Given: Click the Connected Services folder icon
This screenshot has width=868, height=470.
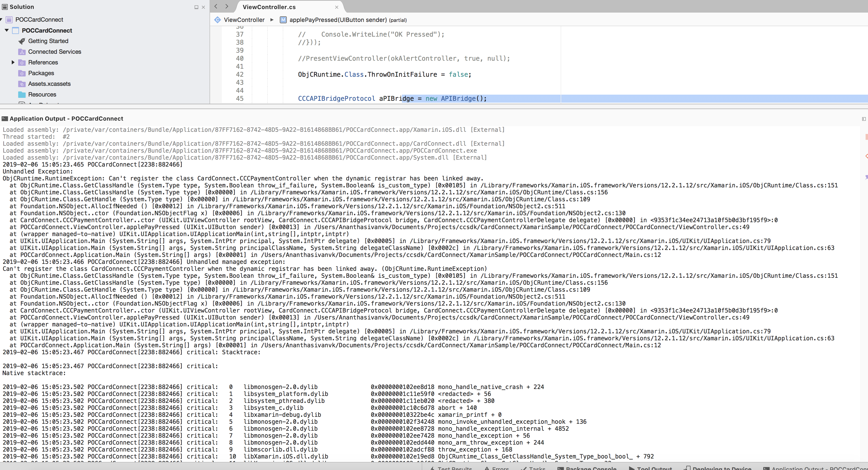Looking at the screenshot, I should coord(22,52).
